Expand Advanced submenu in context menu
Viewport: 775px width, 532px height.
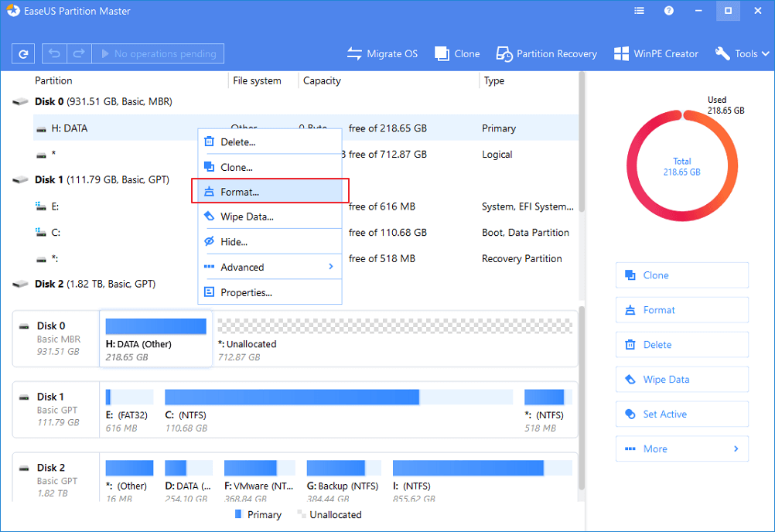point(270,267)
